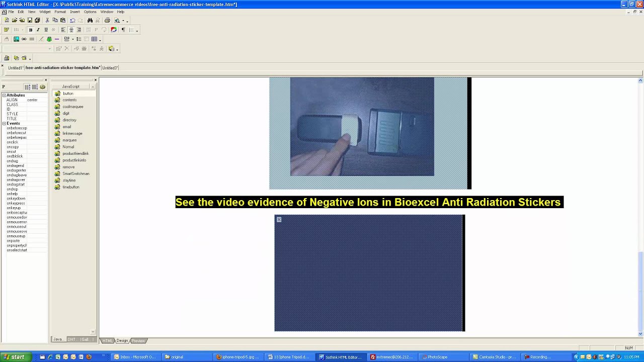This screenshot has width=644, height=362.
Task: Click the phone video thumbnail image
Action: coord(362,127)
